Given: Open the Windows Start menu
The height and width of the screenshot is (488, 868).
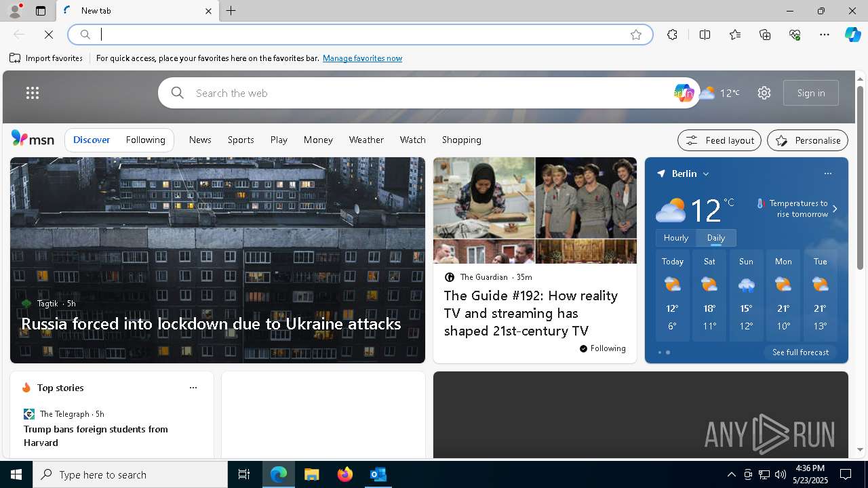Looking at the screenshot, I should point(16,474).
